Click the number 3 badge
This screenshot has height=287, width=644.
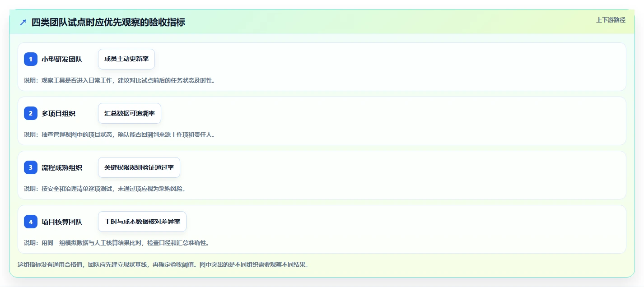point(31,167)
